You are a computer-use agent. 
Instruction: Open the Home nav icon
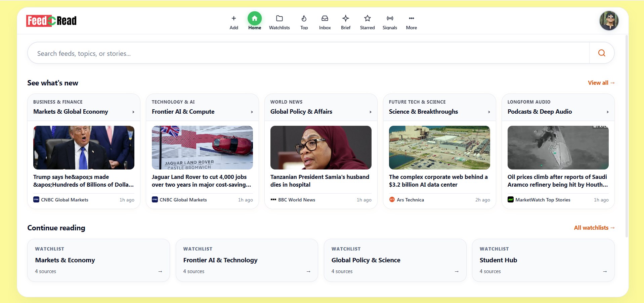pos(255,18)
